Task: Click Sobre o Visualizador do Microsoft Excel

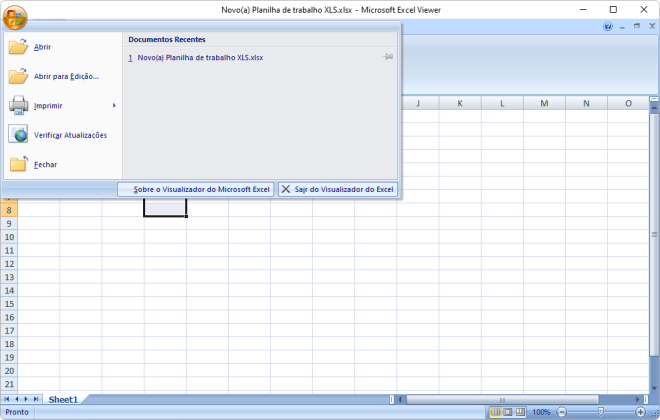Action: click(196, 189)
